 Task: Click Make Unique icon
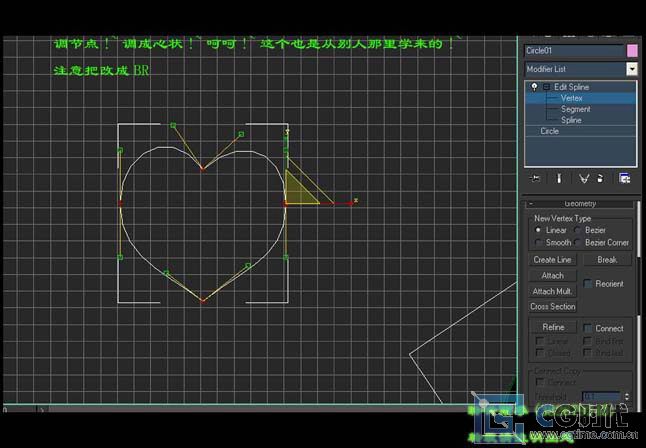tap(584, 178)
